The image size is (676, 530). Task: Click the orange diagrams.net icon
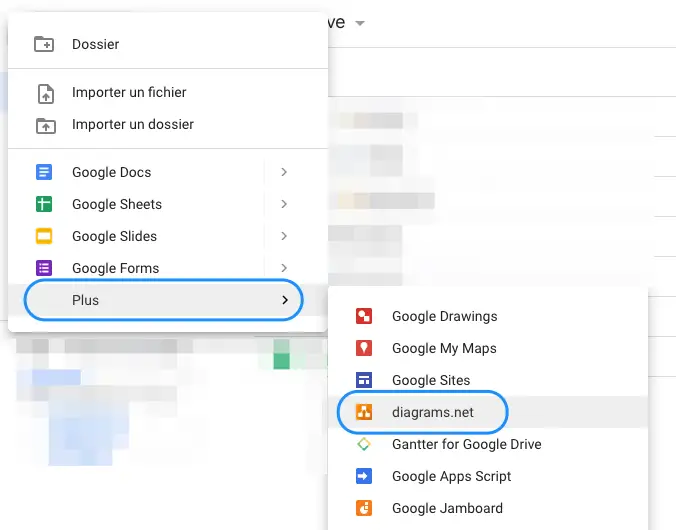(x=364, y=412)
